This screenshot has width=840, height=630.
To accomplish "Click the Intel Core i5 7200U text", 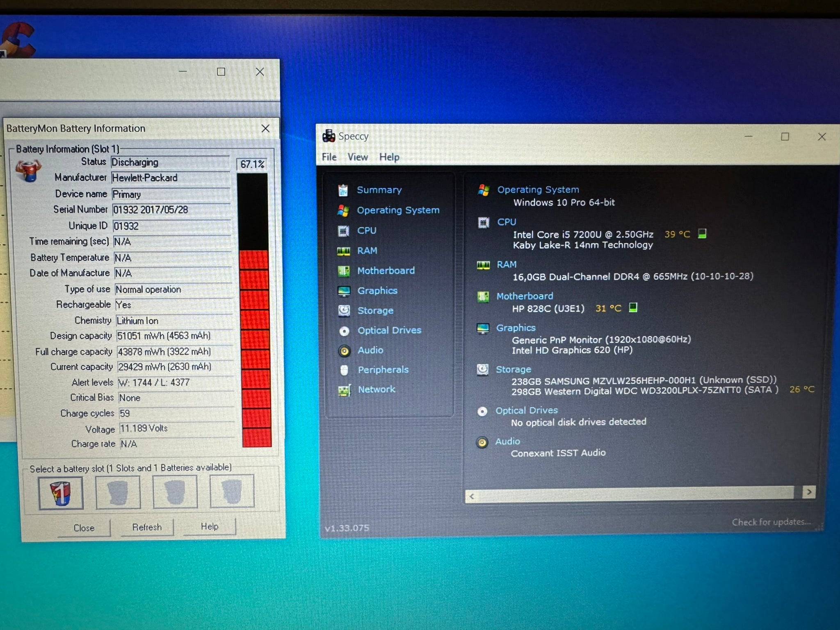I will pyautogui.click(x=583, y=235).
